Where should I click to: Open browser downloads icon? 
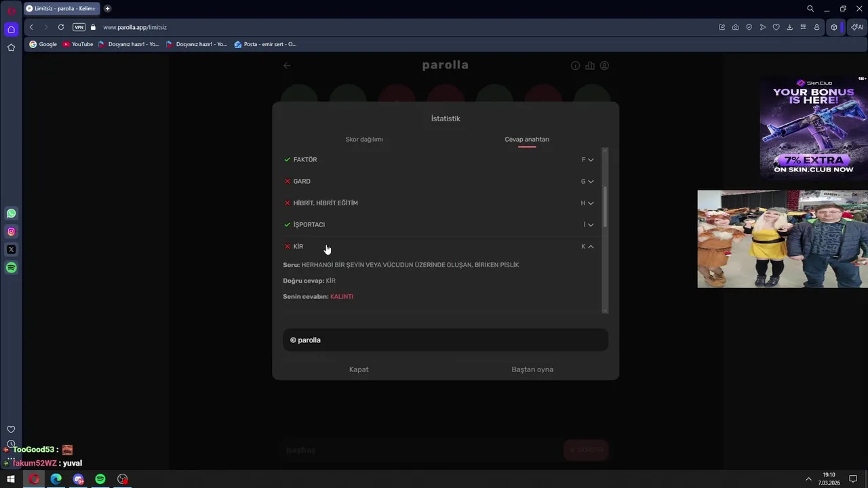[789, 27]
